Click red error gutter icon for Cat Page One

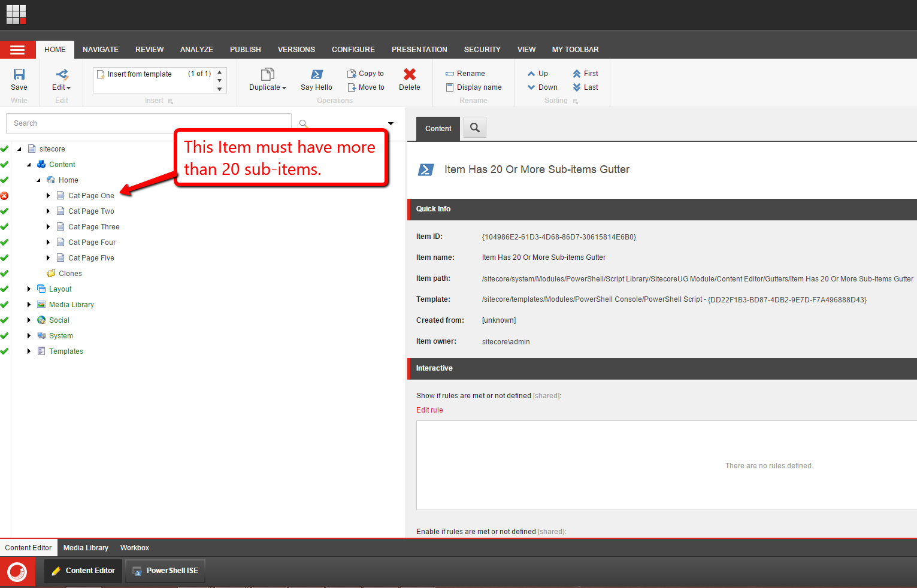tap(4, 196)
